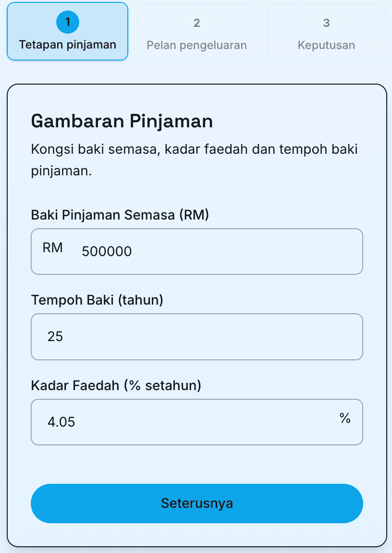The image size is (392, 553).
Task: Click the Tempoh Baki (tahun) label
Action: coord(97,300)
